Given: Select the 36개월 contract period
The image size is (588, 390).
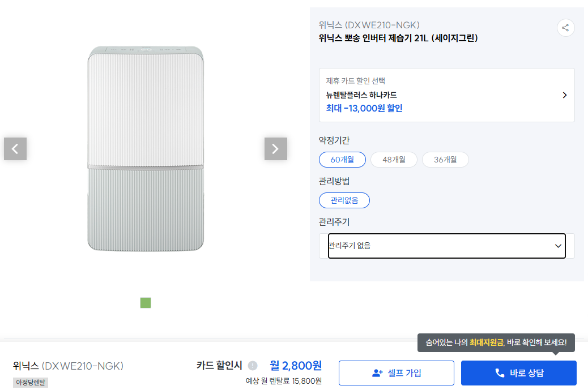Looking at the screenshot, I should (445, 160).
